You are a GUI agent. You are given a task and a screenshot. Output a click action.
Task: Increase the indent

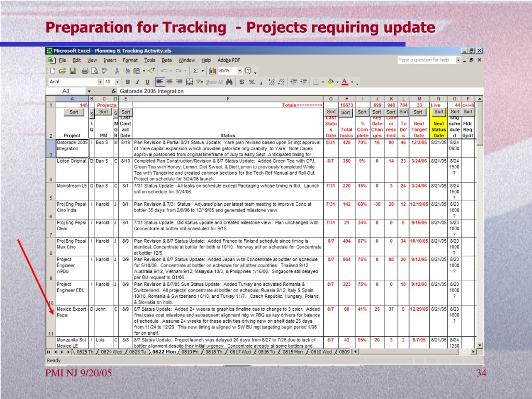(304, 82)
